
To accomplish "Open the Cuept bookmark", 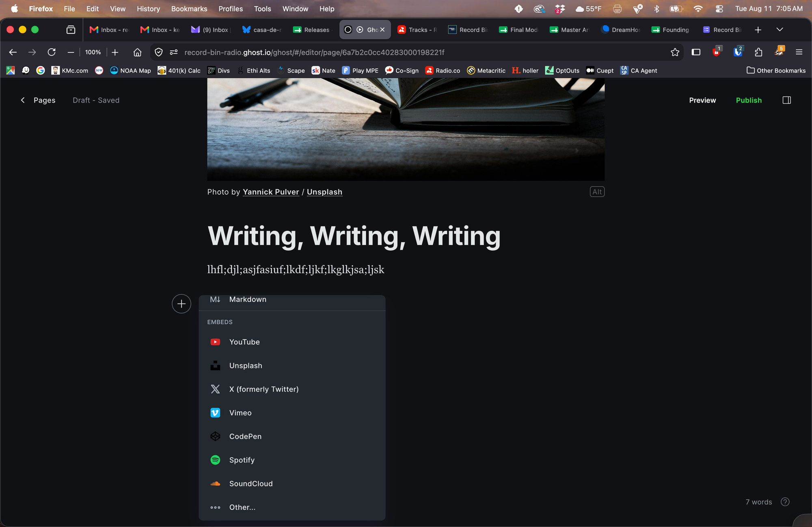I will 600,71.
